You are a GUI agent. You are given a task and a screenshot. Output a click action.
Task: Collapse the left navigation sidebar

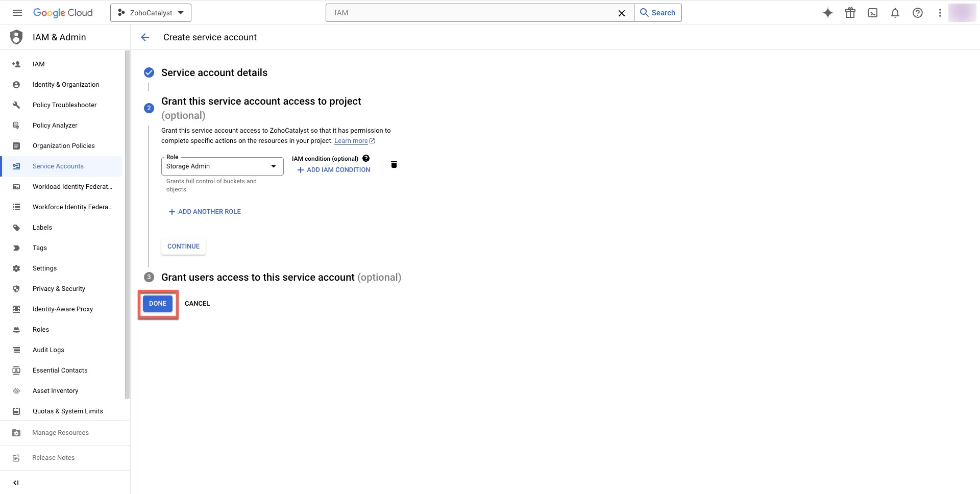click(16, 483)
